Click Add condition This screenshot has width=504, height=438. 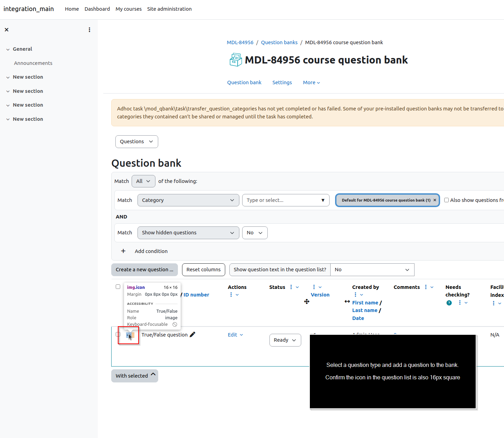(151, 251)
